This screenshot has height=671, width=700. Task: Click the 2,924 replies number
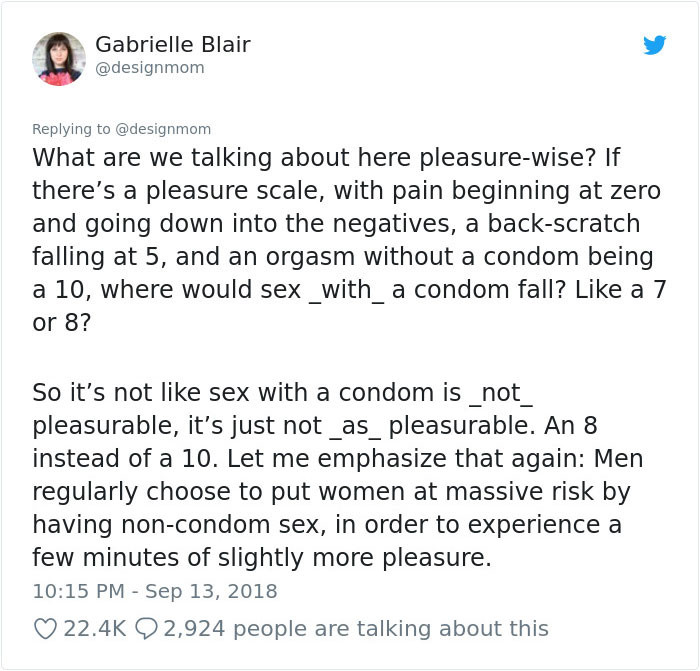point(196,628)
